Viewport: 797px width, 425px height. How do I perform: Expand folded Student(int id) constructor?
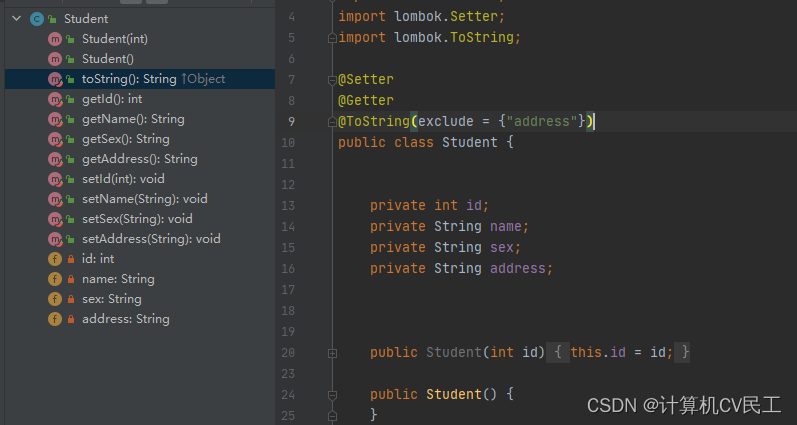pos(332,353)
